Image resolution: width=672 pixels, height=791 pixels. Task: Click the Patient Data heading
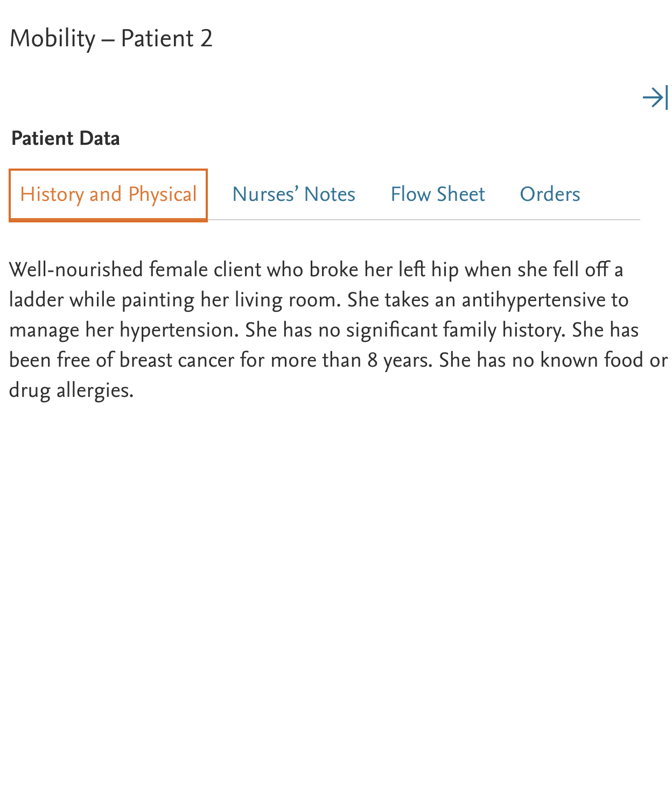65,138
